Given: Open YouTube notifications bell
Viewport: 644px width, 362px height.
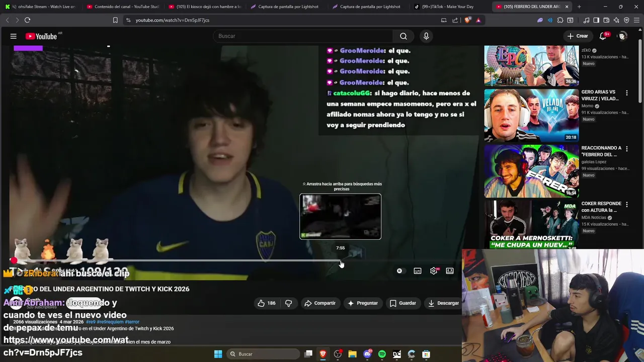Looking at the screenshot, I should (x=603, y=36).
